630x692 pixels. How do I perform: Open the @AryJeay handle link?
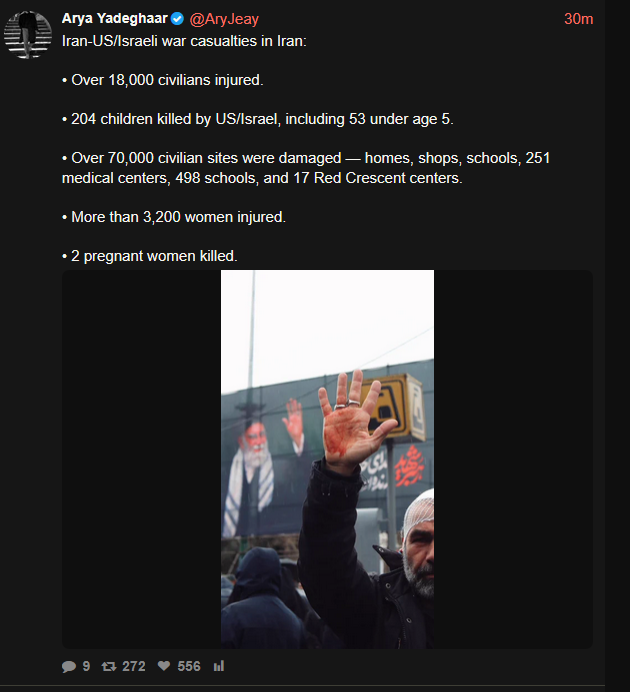(224, 19)
